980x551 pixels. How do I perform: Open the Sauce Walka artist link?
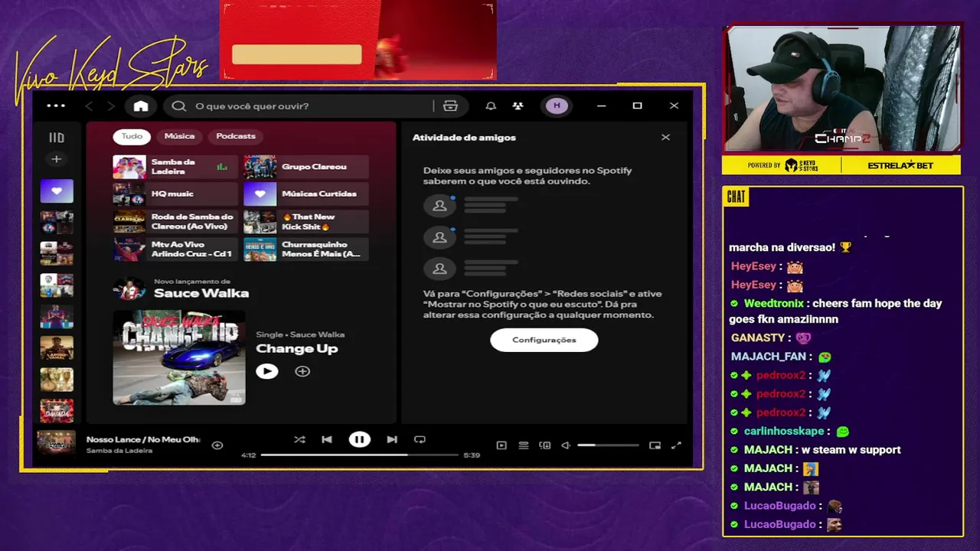point(201,293)
